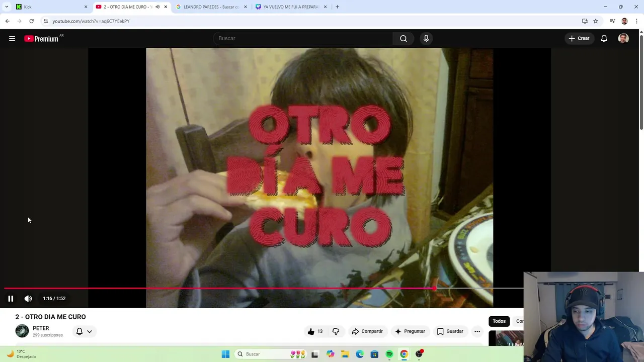This screenshot has width=644, height=362.
Task: Bookmark this page with the star
Action: point(596,21)
